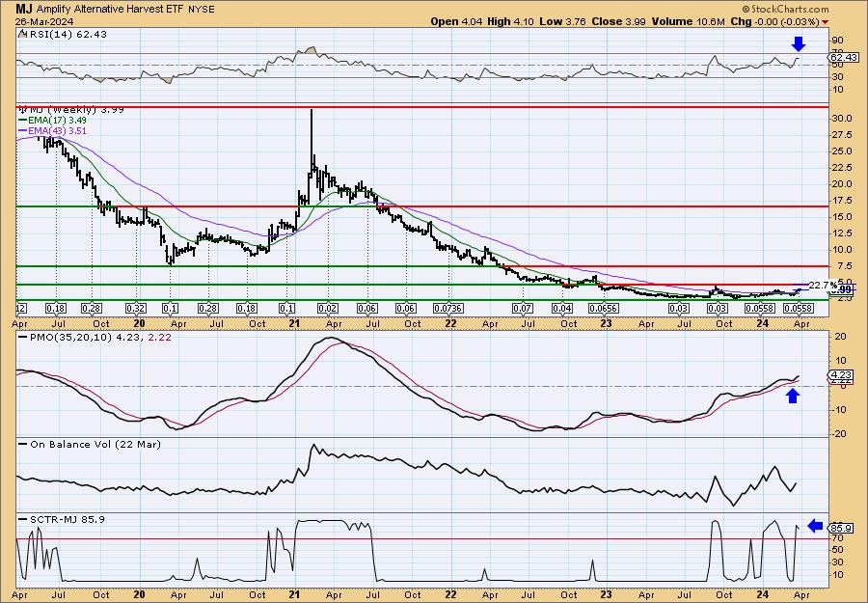This screenshot has height=603, width=868.
Task: Click the PMO(35,20,10) 4.23, 2.22 label
Action: click(x=95, y=337)
